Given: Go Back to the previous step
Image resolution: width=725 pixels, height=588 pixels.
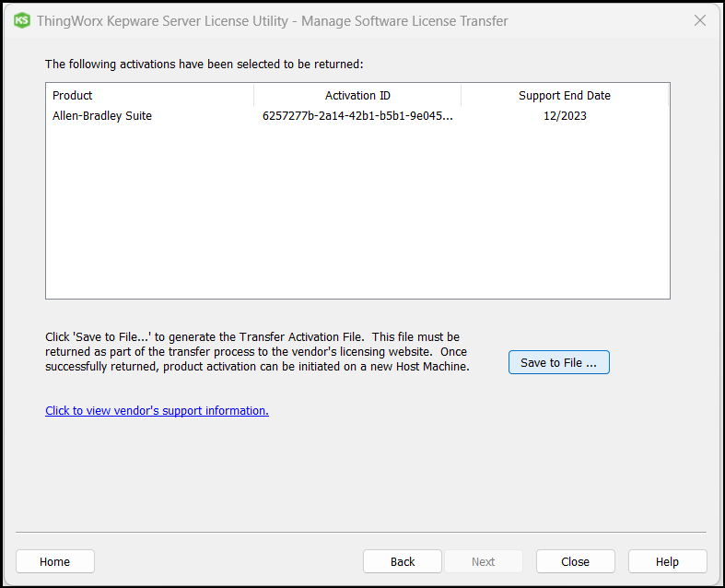Looking at the screenshot, I should click(403, 561).
